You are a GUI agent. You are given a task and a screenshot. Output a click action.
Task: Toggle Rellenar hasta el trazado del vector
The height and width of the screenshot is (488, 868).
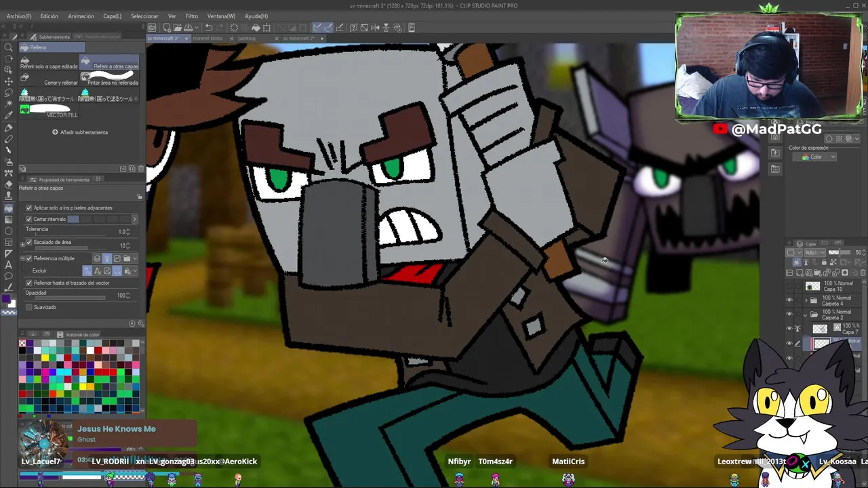click(28, 283)
